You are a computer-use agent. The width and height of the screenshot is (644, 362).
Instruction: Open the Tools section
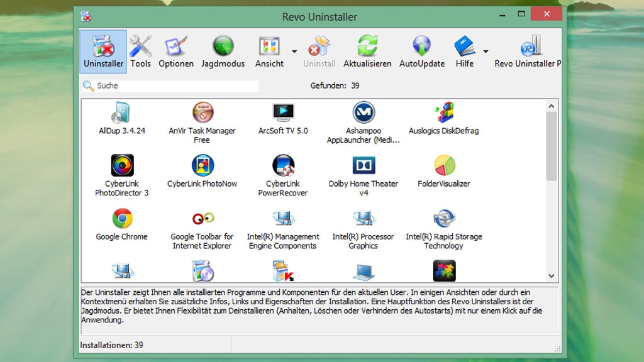pos(140,52)
